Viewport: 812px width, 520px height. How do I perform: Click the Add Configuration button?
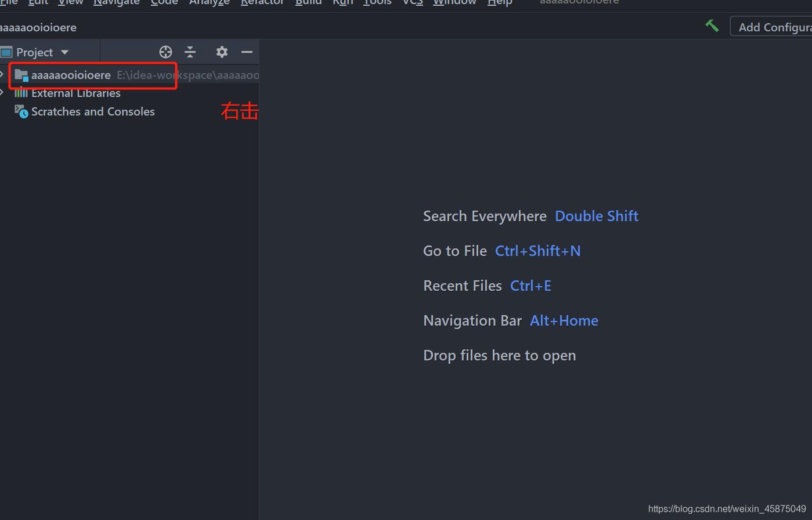772,27
